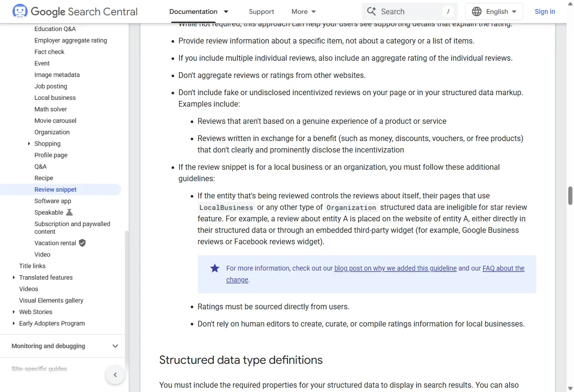Click the slash shortcut key in search box
Viewport: 574px width, 392px height.
(448, 11)
